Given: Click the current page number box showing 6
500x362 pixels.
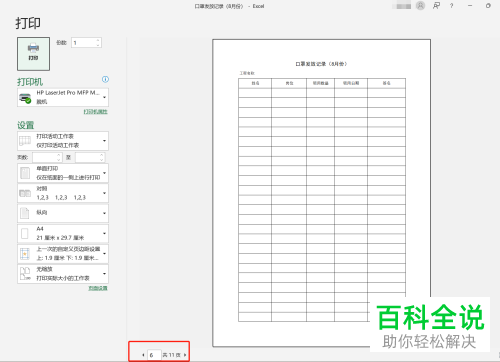Looking at the screenshot, I should click(x=154, y=355).
